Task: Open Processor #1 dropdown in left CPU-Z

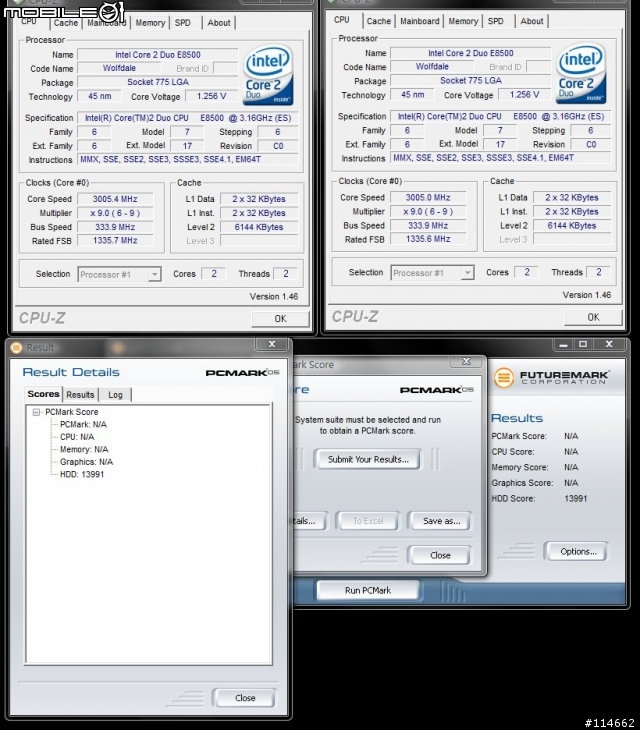Action: tap(119, 274)
